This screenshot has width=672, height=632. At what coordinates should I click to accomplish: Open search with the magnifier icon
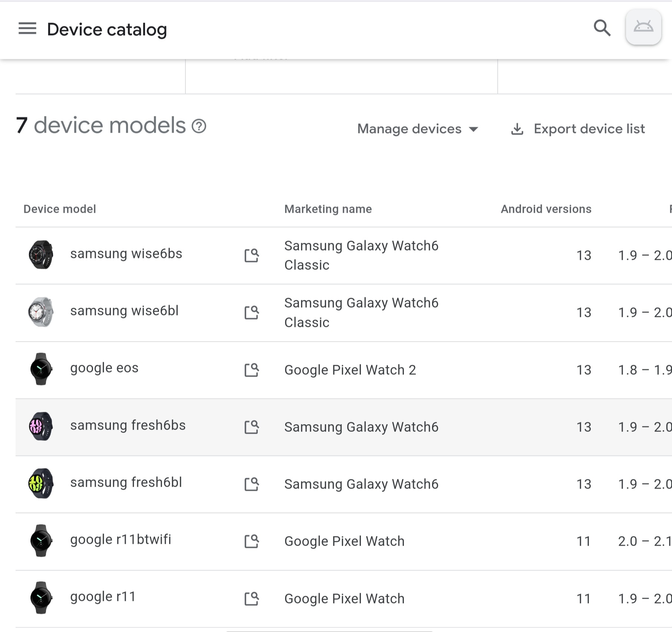coord(602,28)
